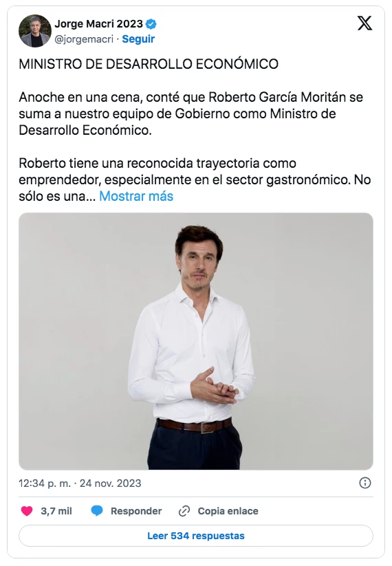The width and height of the screenshot is (392, 566).
Task: Click the Responder label
Action: click(x=136, y=511)
